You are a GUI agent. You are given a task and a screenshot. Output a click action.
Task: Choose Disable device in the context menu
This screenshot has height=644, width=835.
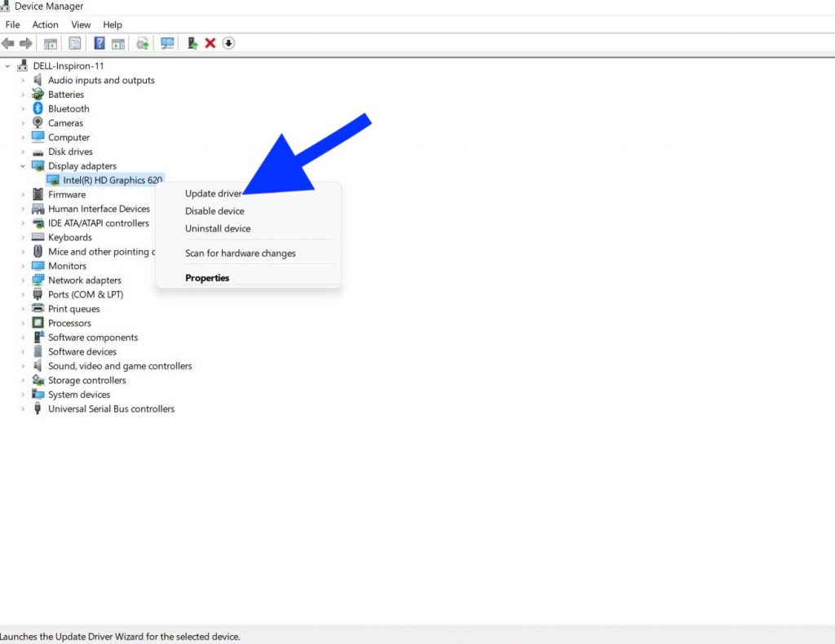214,211
